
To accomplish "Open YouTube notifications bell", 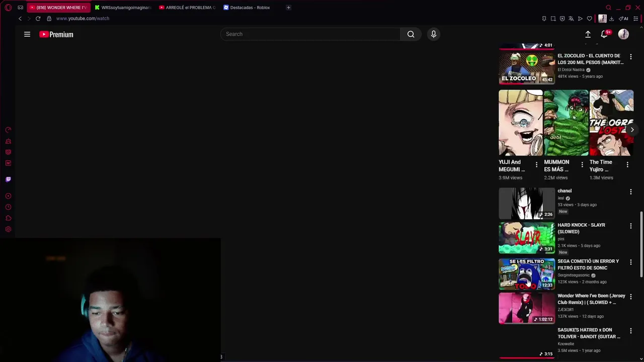I will pyautogui.click(x=604, y=34).
